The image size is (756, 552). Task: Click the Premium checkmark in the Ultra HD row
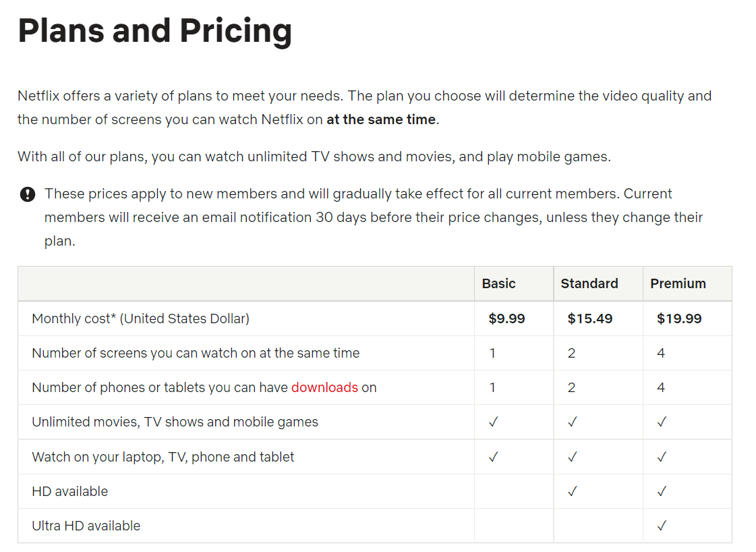662,526
